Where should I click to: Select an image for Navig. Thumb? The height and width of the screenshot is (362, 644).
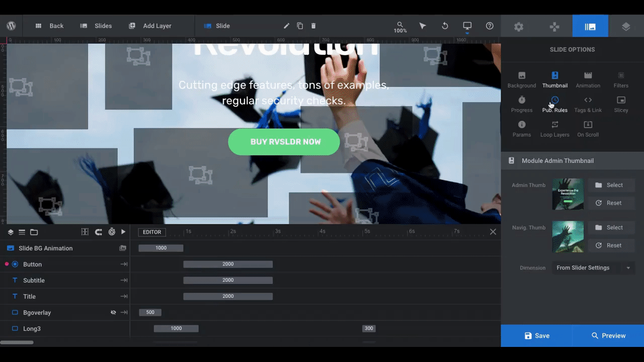[611, 227]
